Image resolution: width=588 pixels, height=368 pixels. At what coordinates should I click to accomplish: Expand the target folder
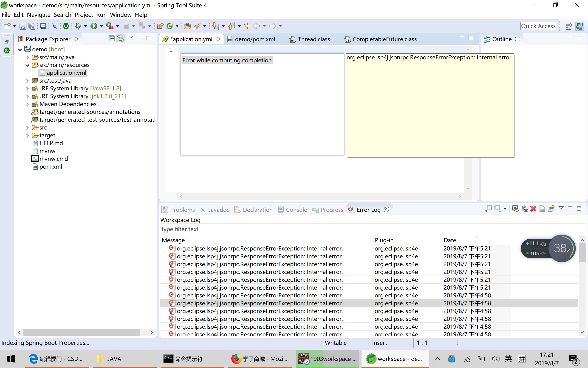point(28,135)
